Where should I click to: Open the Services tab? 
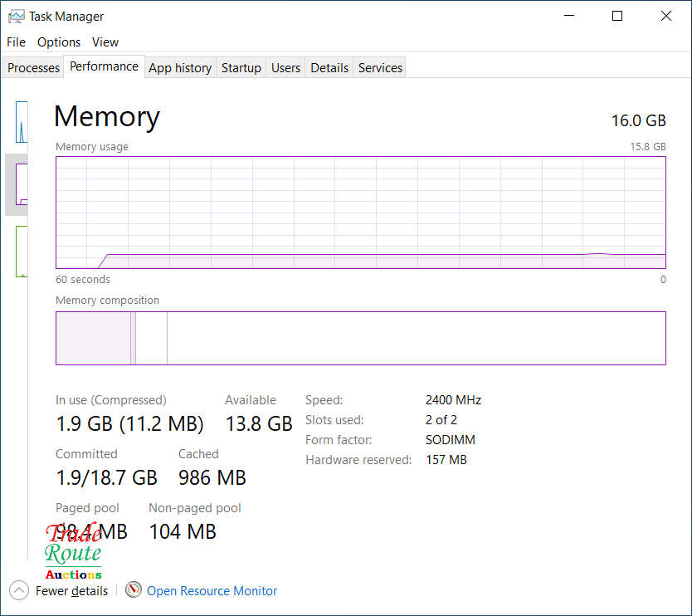tap(380, 68)
